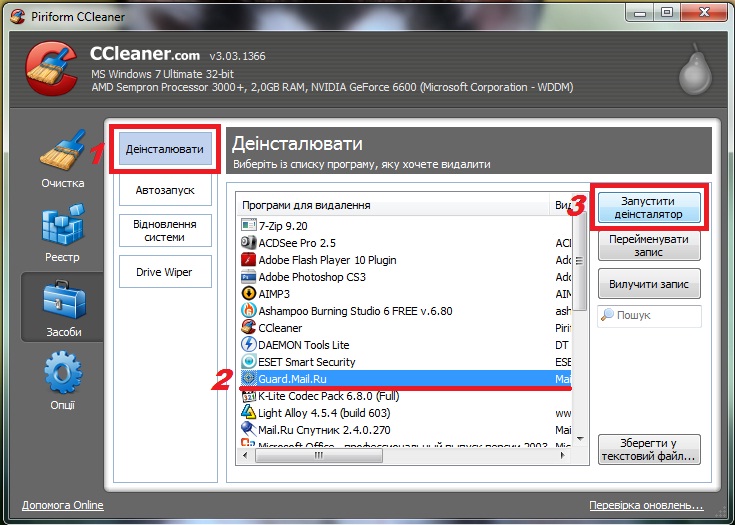Click the horizontal scroll right arrow
735x525 pixels.
(x=563, y=455)
